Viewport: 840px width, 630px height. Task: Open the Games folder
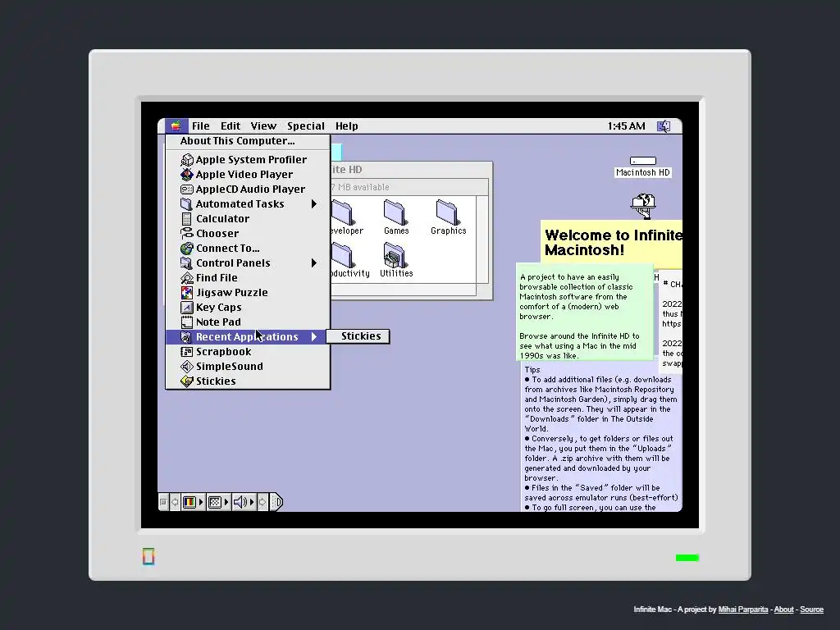[395, 213]
